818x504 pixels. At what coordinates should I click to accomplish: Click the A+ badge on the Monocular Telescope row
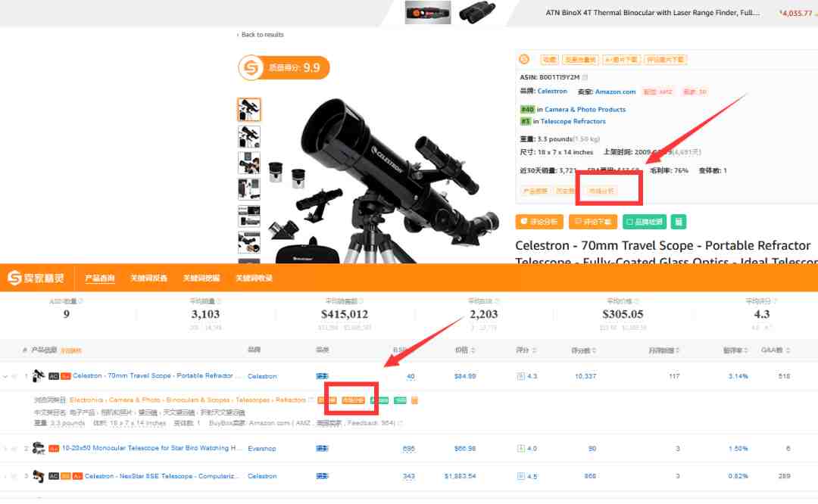[54, 448]
